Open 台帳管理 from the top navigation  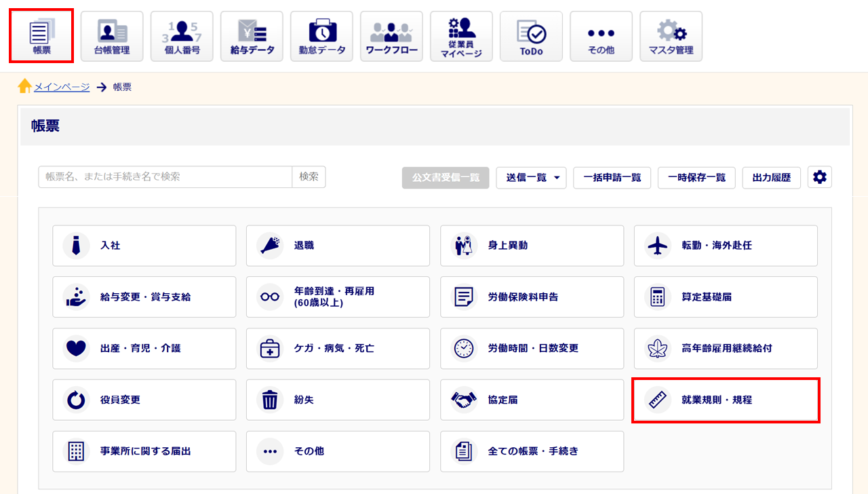click(112, 36)
